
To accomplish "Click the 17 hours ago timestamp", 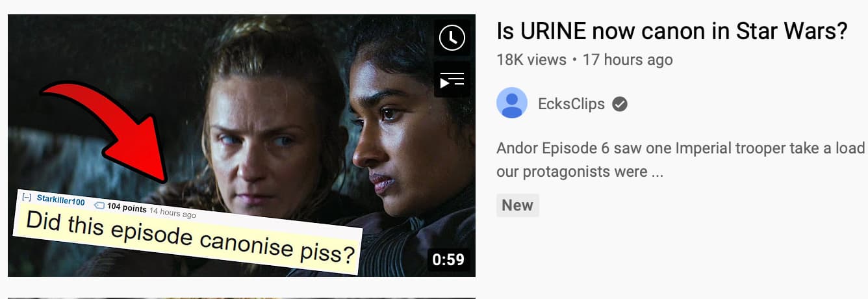I will [x=628, y=60].
